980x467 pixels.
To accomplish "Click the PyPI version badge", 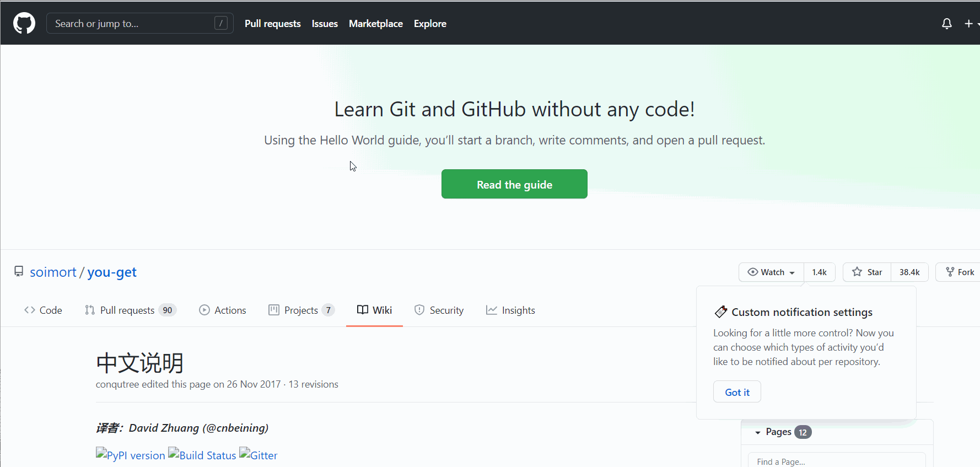I will 131,455.
